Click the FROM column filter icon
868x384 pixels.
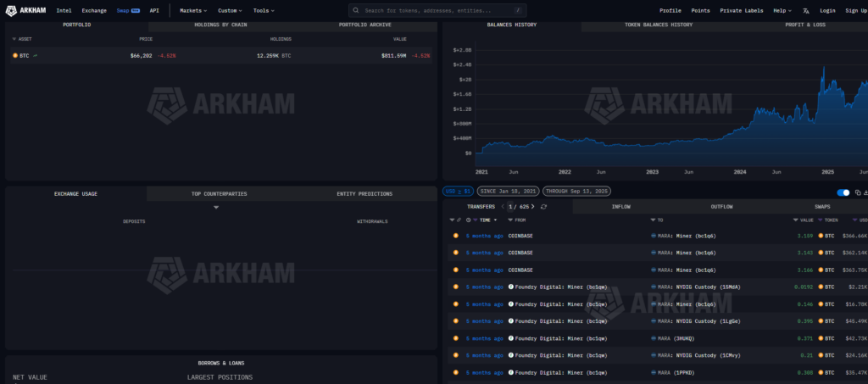pos(511,220)
